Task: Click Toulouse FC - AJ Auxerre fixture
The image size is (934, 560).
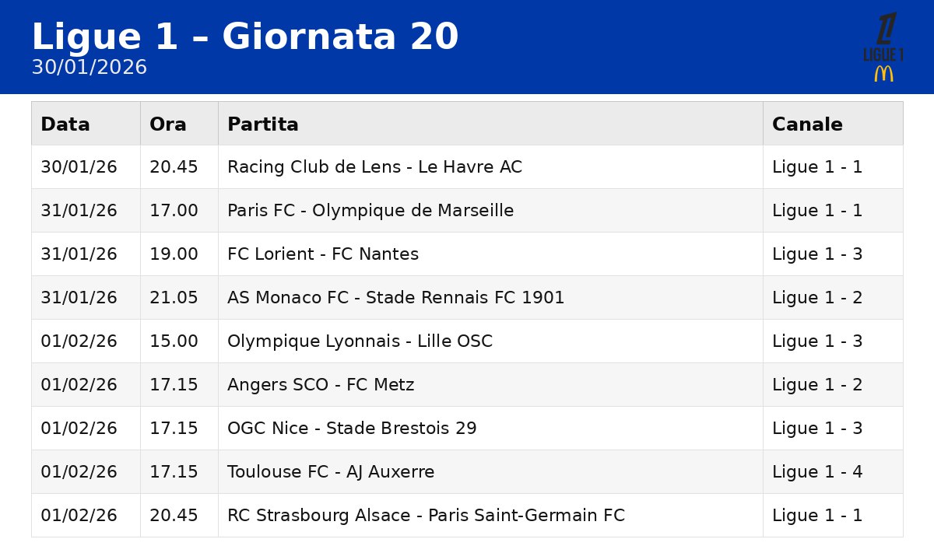Action: coord(467,472)
